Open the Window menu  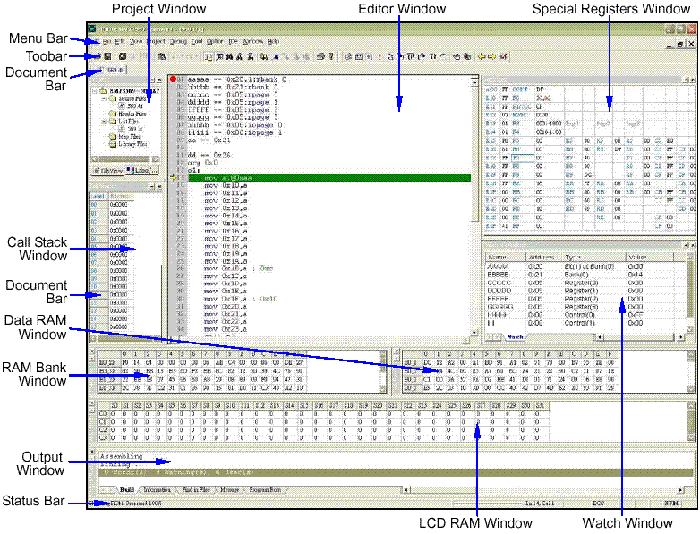[253, 42]
